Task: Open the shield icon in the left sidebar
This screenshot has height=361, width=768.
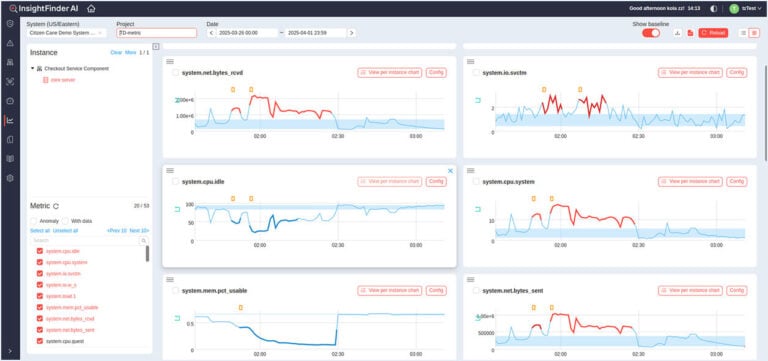Action: point(10,24)
